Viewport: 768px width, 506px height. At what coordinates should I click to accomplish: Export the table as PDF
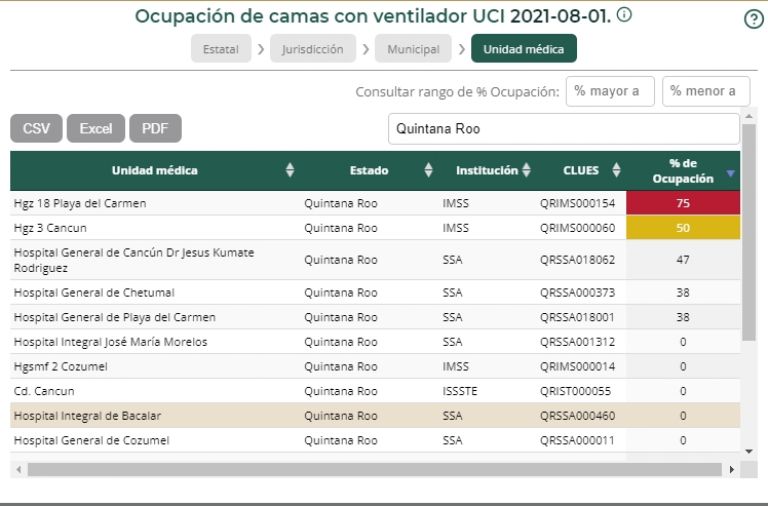point(155,128)
